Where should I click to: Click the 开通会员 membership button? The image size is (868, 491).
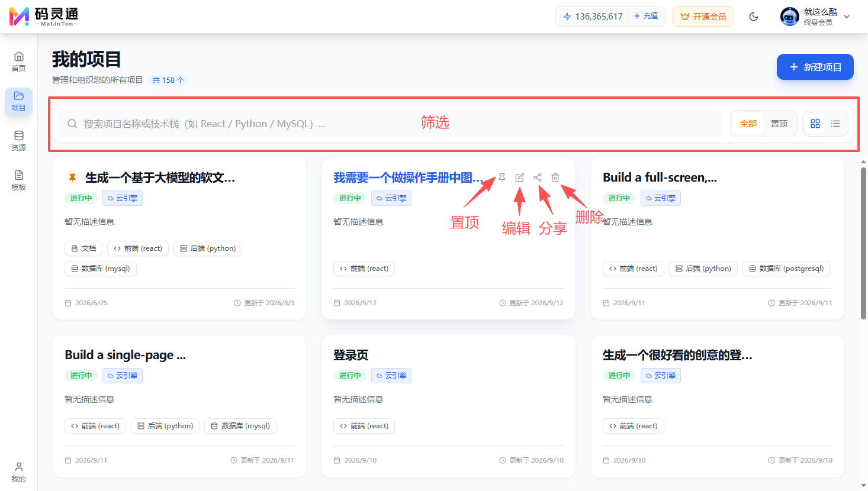pos(703,17)
